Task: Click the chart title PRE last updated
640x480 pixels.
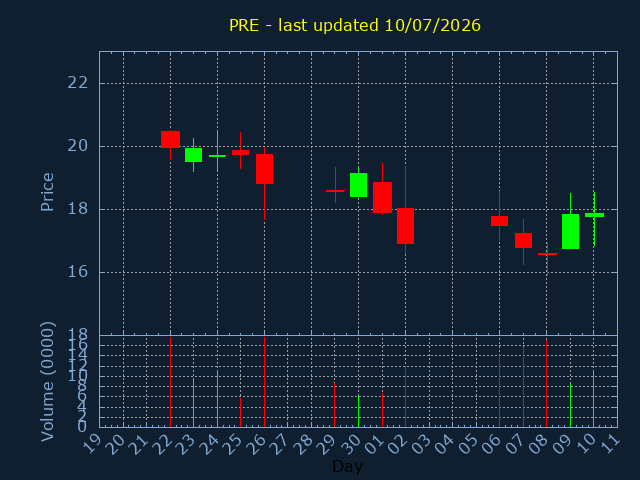Action: [355, 25]
